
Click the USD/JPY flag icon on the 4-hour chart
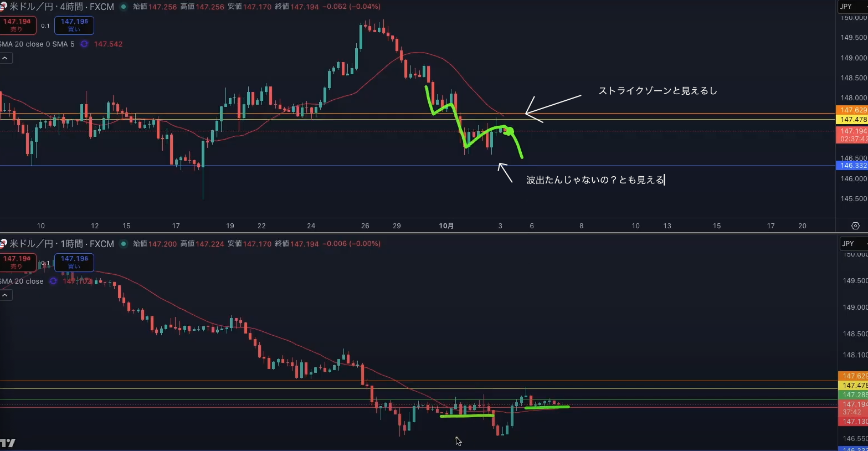[x=3, y=7]
